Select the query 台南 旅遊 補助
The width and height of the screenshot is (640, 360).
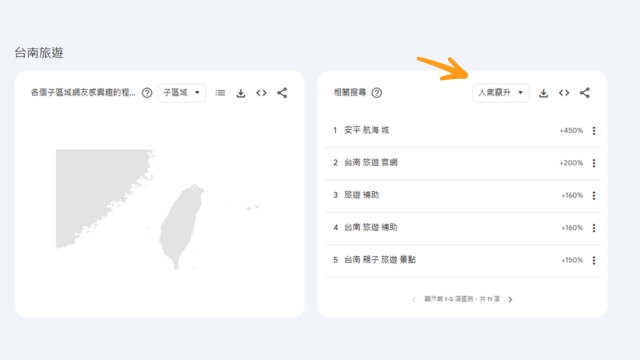[x=371, y=227]
